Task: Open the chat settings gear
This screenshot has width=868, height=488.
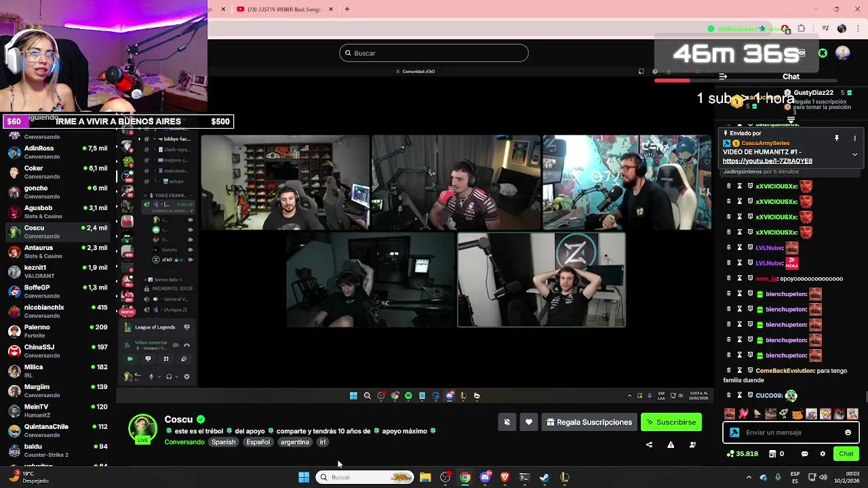Action: tap(823, 454)
